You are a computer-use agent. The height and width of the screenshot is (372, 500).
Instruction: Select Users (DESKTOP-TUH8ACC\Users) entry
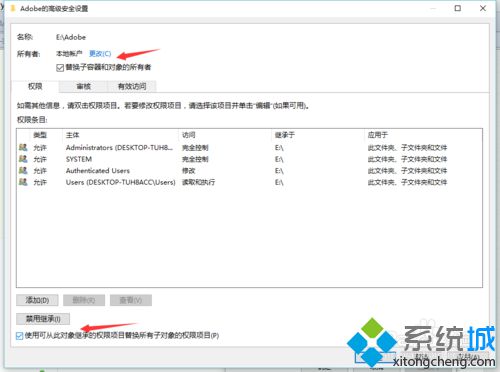tap(121, 182)
